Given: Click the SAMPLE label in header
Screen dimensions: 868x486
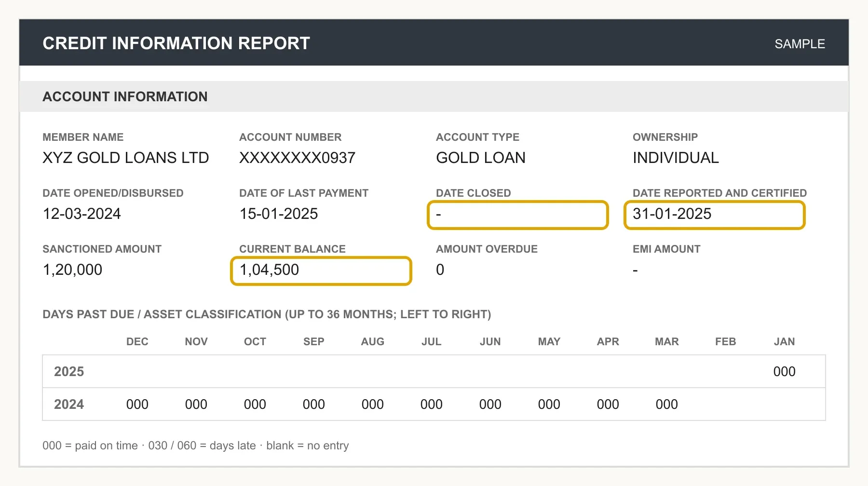Looking at the screenshot, I should pyautogui.click(x=800, y=44).
